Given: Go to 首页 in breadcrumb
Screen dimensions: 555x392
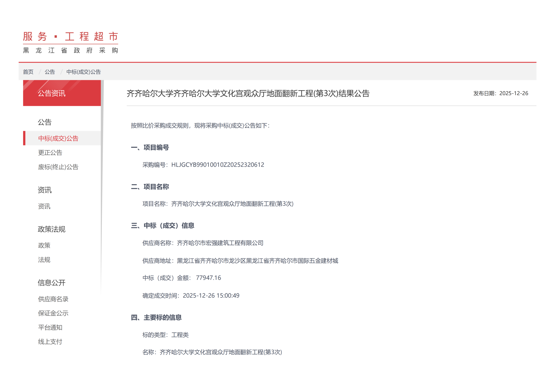Looking at the screenshot, I should point(28,72).
